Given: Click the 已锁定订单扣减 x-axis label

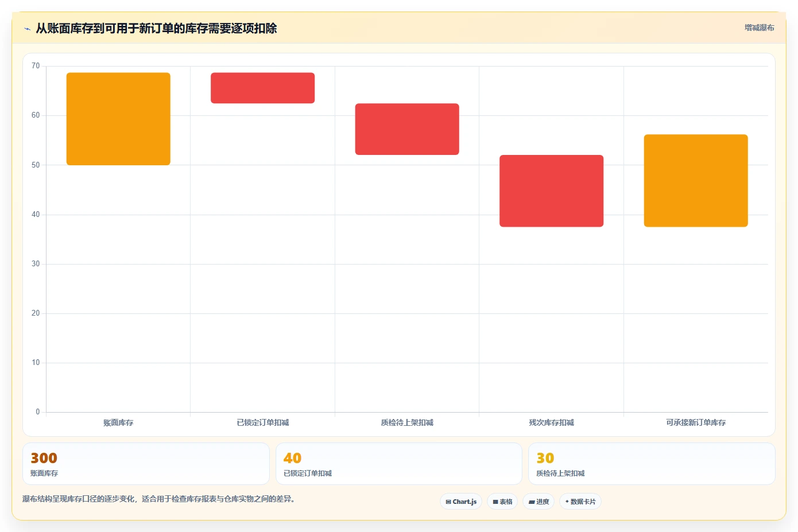Looking at the screenshot, I should tap(263, 422).
